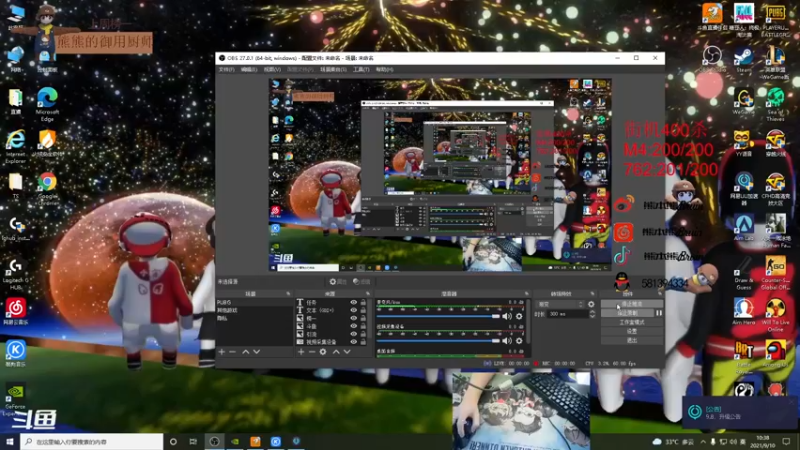Open source 属性 properties button
This screenshot has width=800, height=450.
click(x=338, y=282)
